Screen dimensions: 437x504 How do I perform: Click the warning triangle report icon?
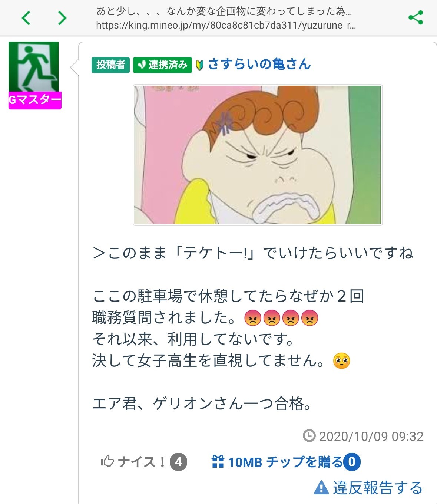[321, 487]
